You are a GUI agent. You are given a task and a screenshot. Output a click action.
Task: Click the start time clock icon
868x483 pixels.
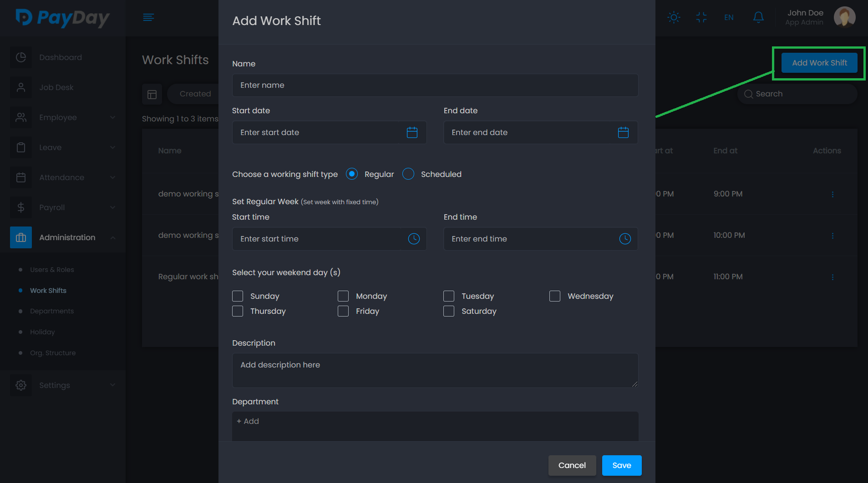[413, 239]
